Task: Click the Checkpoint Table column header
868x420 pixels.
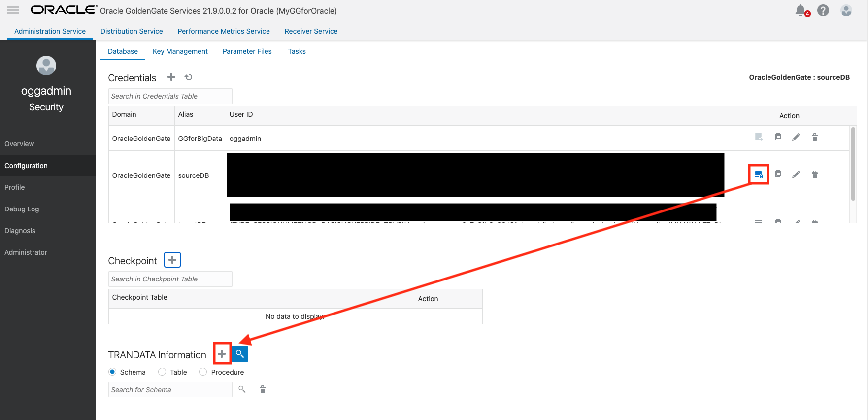Action: 243,298
